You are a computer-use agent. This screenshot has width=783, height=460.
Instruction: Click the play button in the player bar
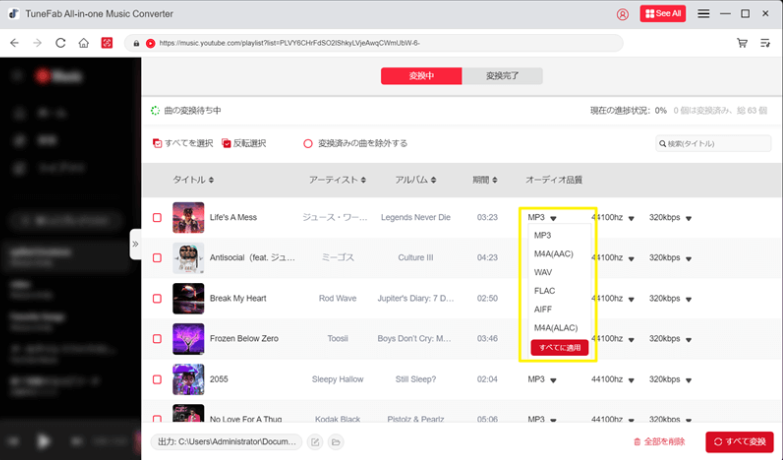coord(44,441)
